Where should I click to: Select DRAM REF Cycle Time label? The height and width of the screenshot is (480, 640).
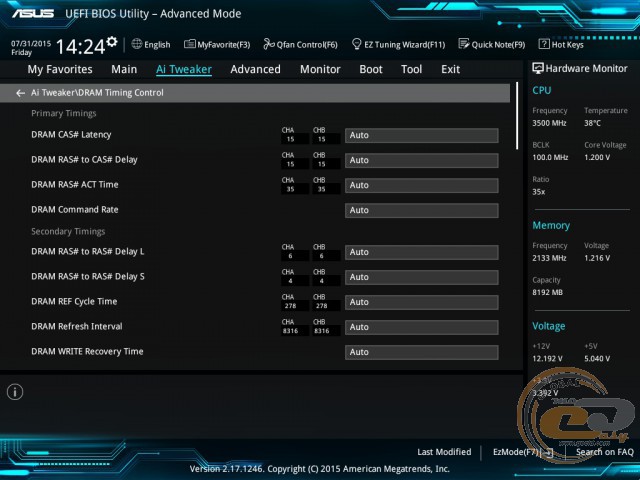pos(74,302)
